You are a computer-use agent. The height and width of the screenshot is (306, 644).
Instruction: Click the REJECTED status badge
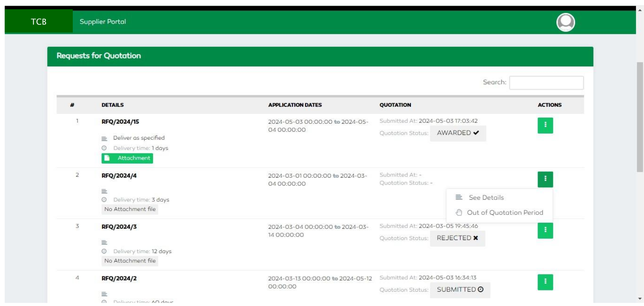pos(458,238)
